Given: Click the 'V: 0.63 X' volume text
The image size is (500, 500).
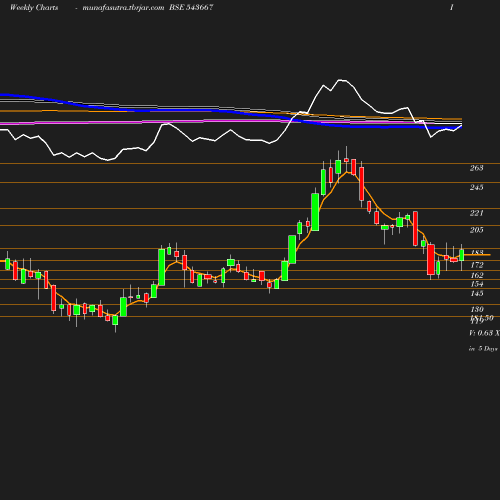Looking at the screenshot, I should [484, 333].
